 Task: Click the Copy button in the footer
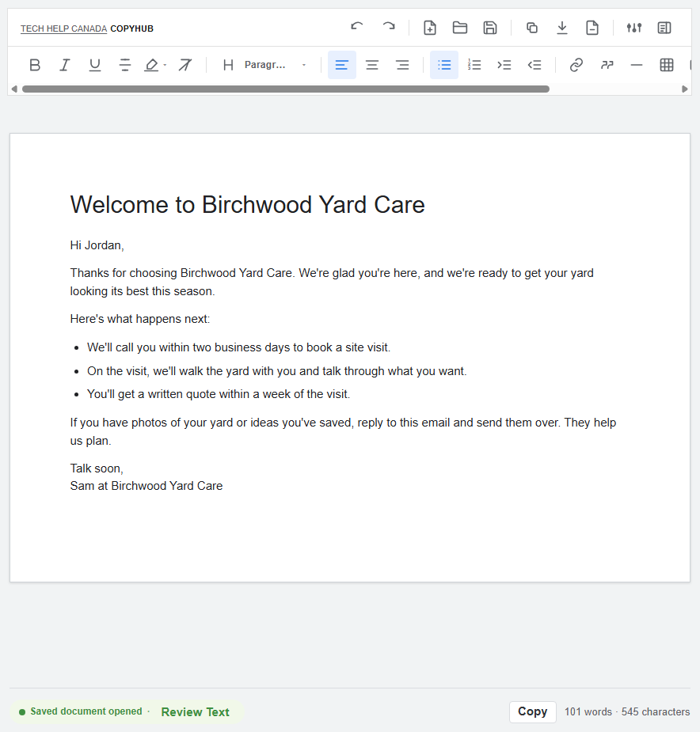(x=533, y=711)
